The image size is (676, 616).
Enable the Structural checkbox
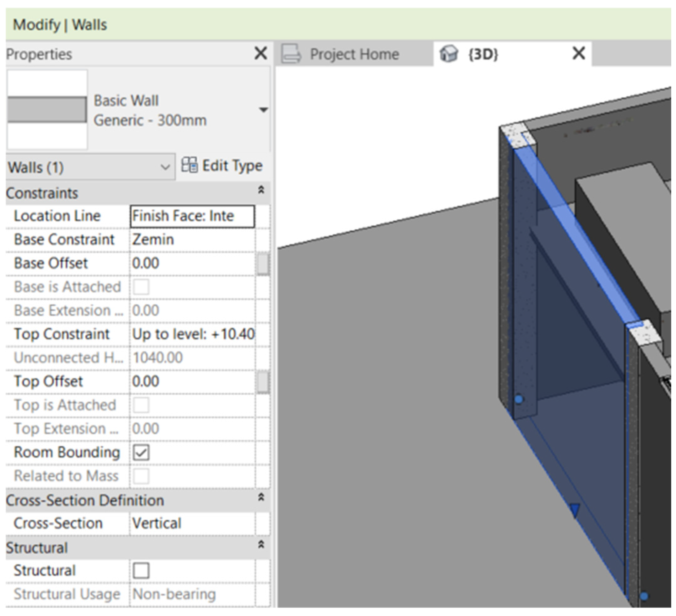tap(141, 570)
